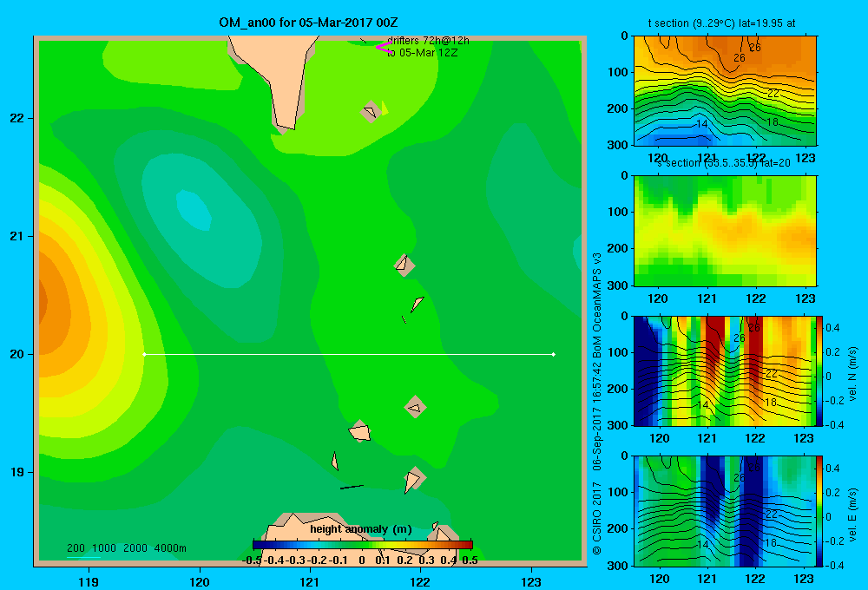Click longitude tick label 121 on main map
Screen dimensions: 868x590
tap(310, 581)
